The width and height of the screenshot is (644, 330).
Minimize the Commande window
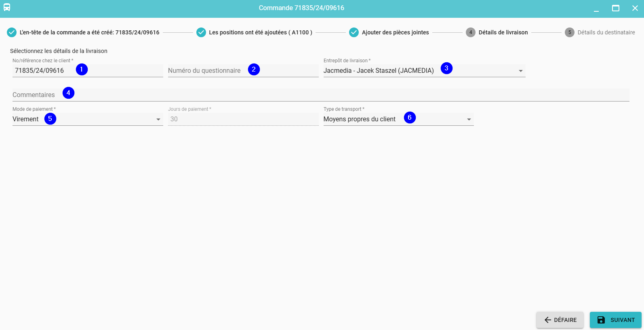596,8
